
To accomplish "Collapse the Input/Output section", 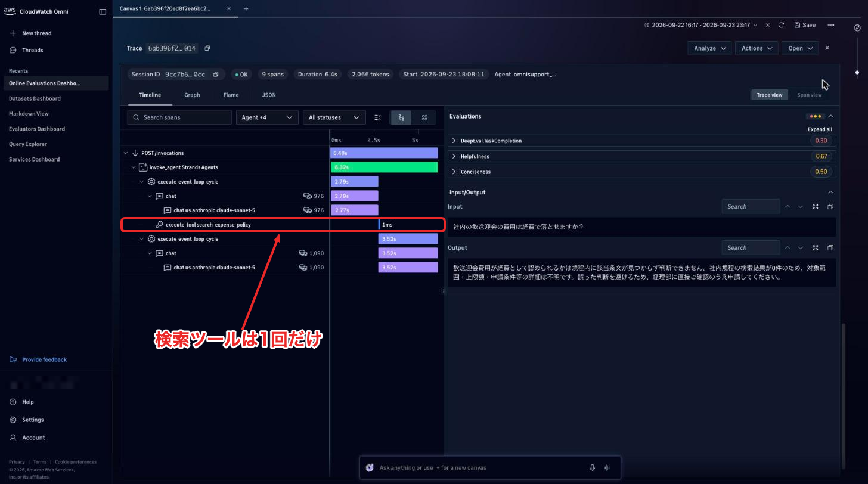I will (x=830, y=192).
